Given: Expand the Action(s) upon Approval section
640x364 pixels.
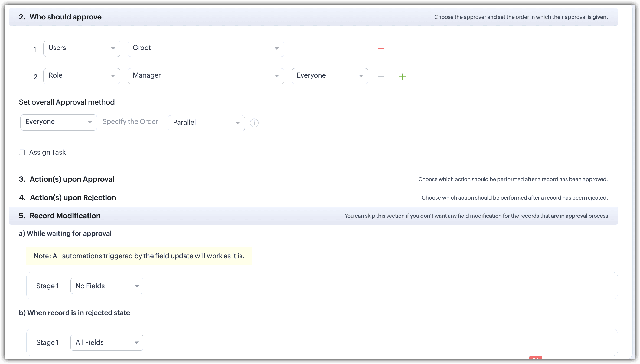Looking at the screenshot, I should pyautogui.click(x=72, y=179).
